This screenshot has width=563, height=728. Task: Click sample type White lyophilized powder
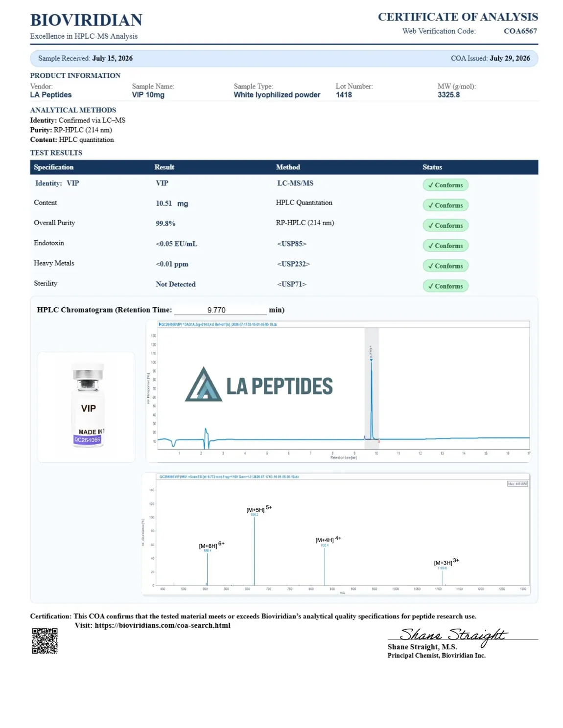pyautogui.click(x=277, y=95)
